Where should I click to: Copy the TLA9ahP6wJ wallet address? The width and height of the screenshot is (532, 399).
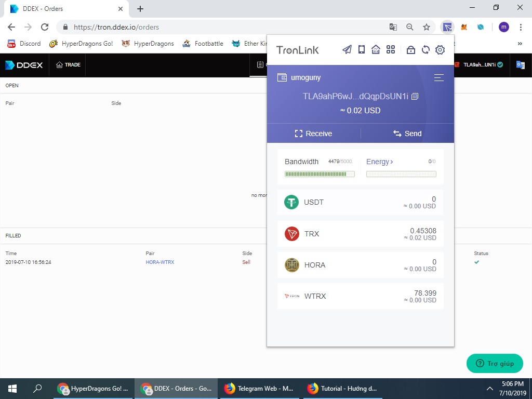[415, 96]
